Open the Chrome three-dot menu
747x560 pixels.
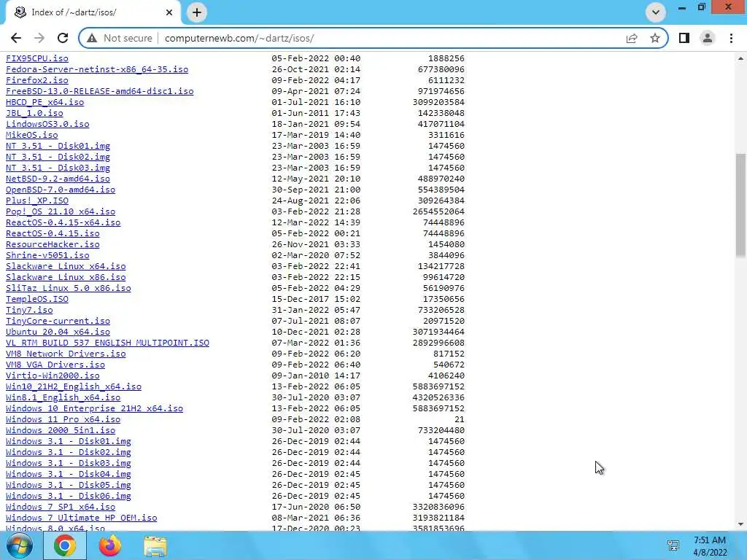731,38
